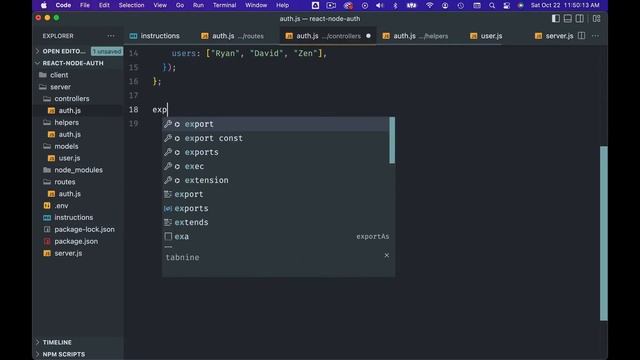The width and height of the screenshot is (640, 360).
Task: Expand the node_modules folder
Action: (x=77, y=170)
